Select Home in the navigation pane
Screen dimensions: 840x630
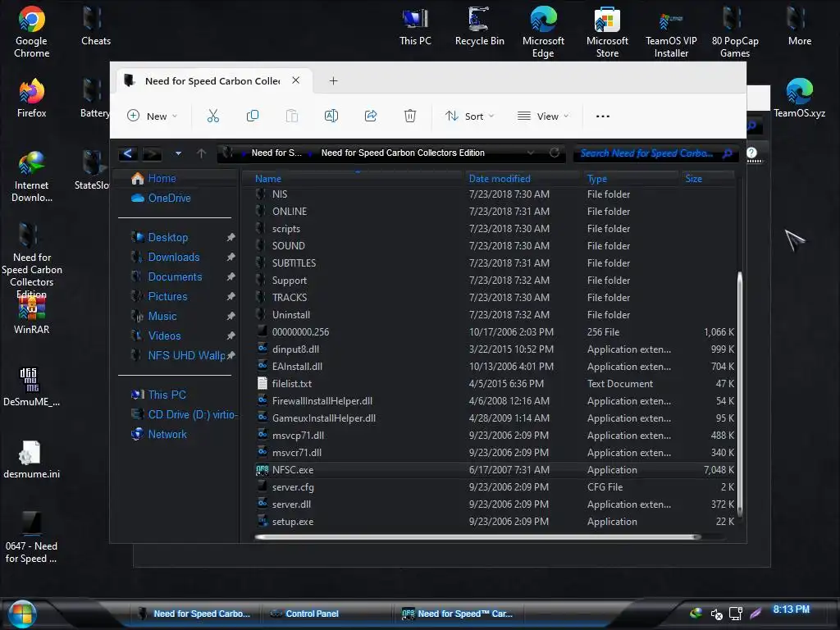tap(162, 178)
